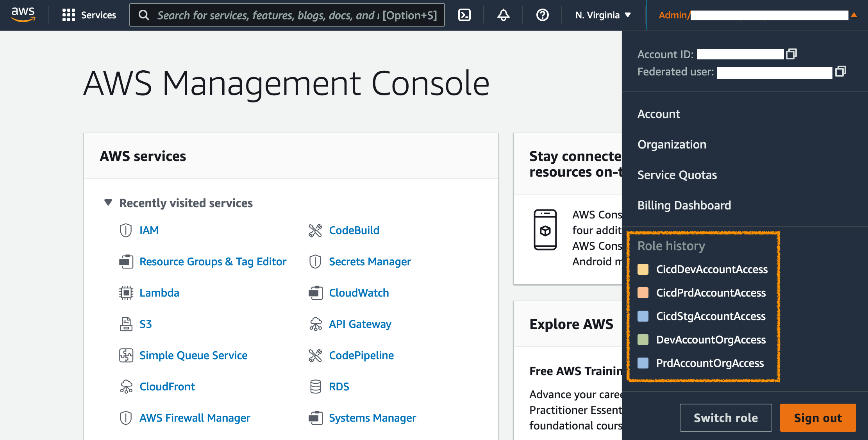This screenshot has width=868, height=440.
Task: Click the orange Sign out button
Action: tap(818, 418)
